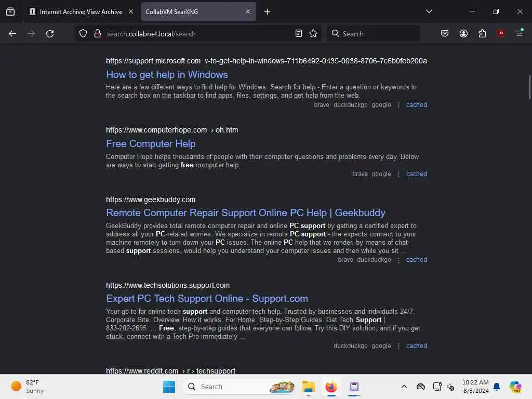Open Windows Start menu
532x399 pixels.
[169, 387]
